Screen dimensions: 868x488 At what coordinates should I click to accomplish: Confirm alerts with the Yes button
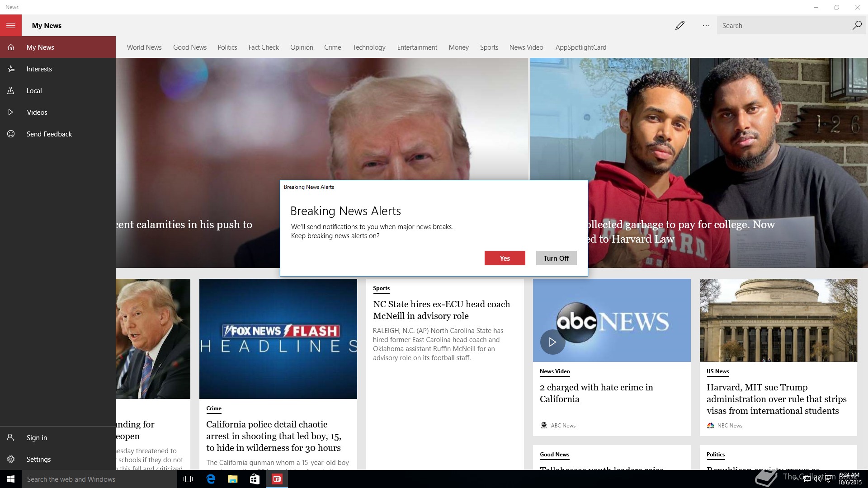click(x=505, y=258)
